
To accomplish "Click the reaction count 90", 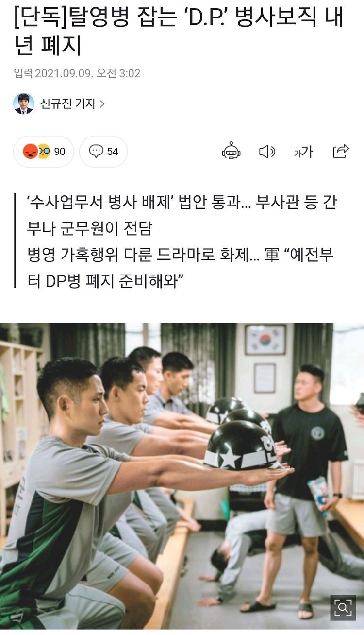I will pos(59,152).
